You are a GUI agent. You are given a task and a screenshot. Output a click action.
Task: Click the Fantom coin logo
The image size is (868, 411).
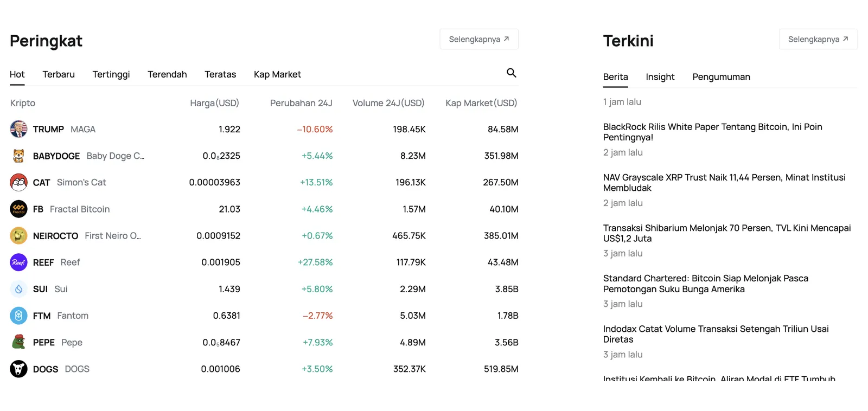(18, 316)
